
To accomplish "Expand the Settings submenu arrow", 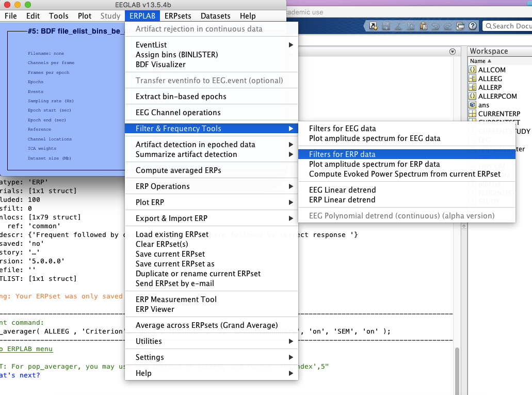I will pos(291,357).
